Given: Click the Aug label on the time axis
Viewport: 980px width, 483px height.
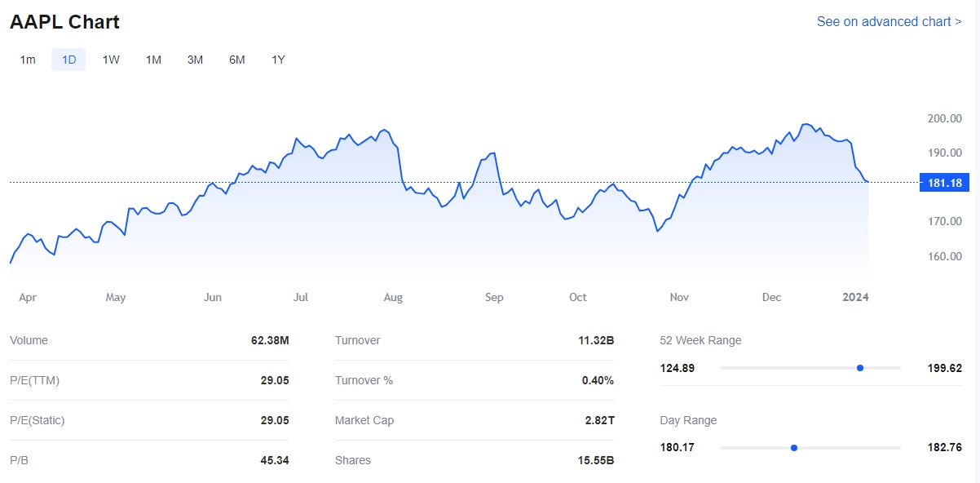Looking at the screenshot, I should (x=393, y=297).
